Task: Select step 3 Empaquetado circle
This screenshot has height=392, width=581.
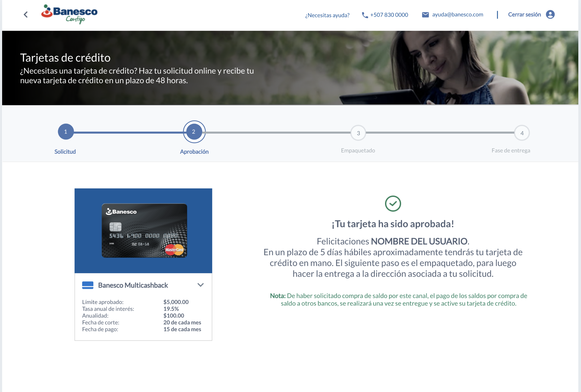Action: click(x=358, y=133)
